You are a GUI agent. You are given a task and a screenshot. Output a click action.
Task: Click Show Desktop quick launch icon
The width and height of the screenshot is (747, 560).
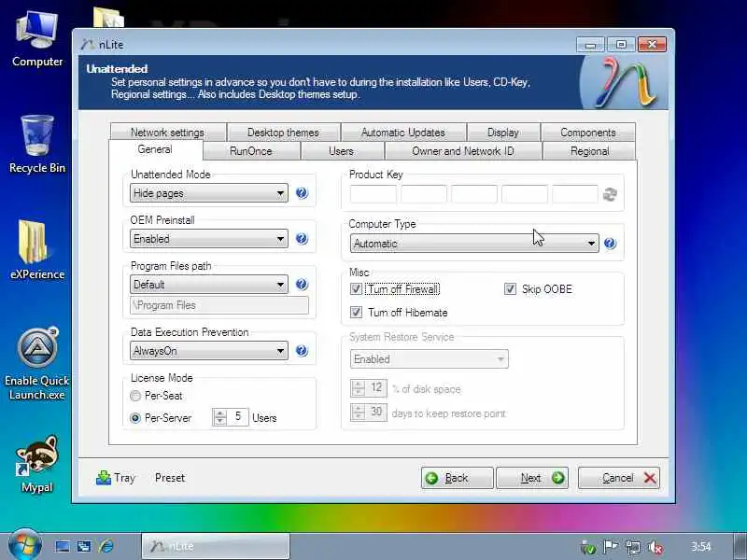tap(62, 546)
